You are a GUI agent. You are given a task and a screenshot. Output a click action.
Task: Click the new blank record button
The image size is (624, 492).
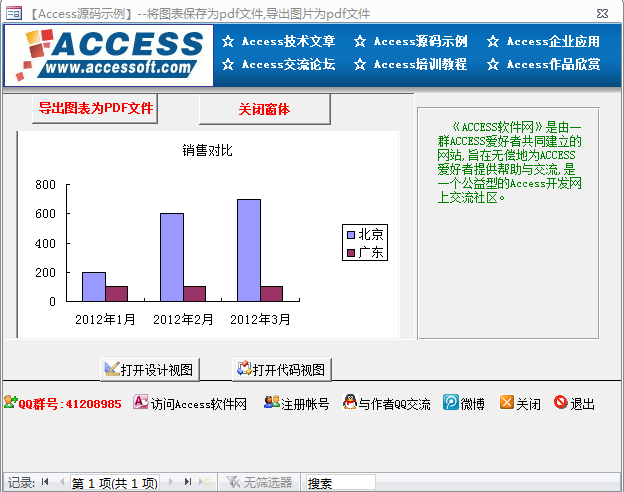(205, 482)
